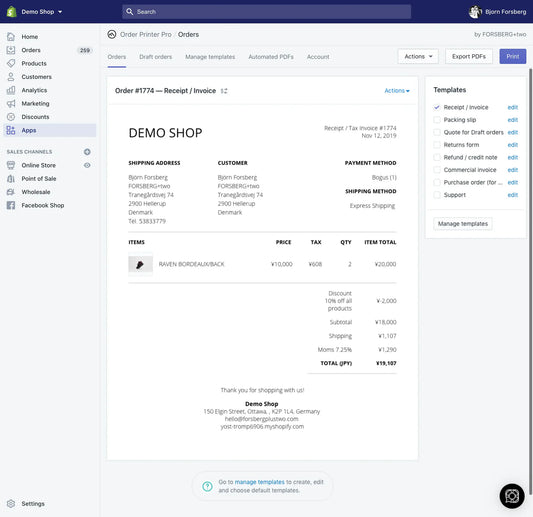Check the Returns form template
The image size is (533, 517).
437,145
